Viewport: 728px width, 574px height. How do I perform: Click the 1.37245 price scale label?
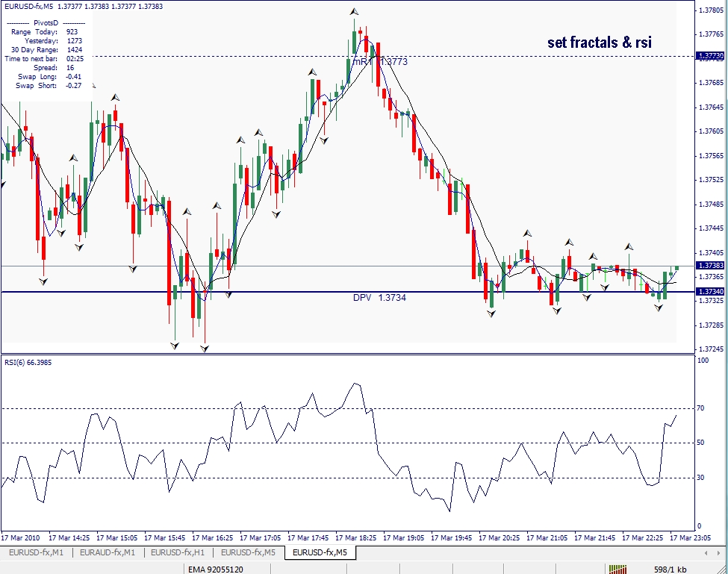711,349
